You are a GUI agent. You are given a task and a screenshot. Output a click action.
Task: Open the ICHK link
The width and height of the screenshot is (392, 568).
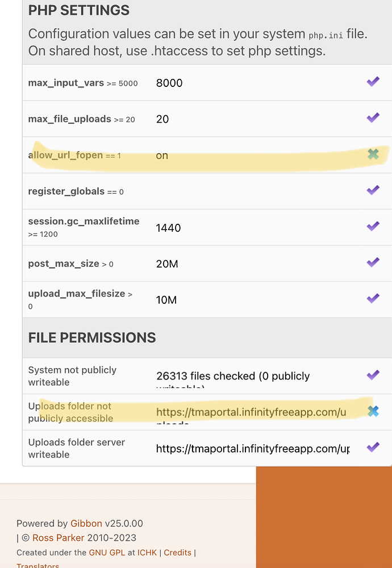(x=147, y=552)
